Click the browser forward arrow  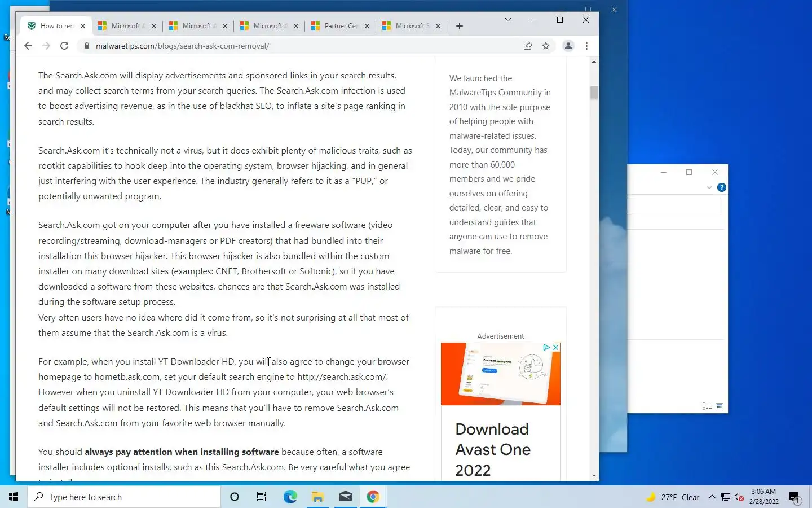pyautogui.click(x=46, y=46)
